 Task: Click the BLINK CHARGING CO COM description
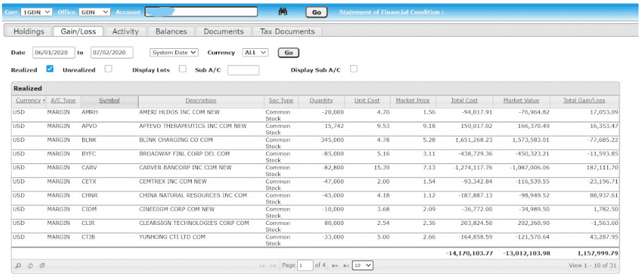click(x=176, y=140)
